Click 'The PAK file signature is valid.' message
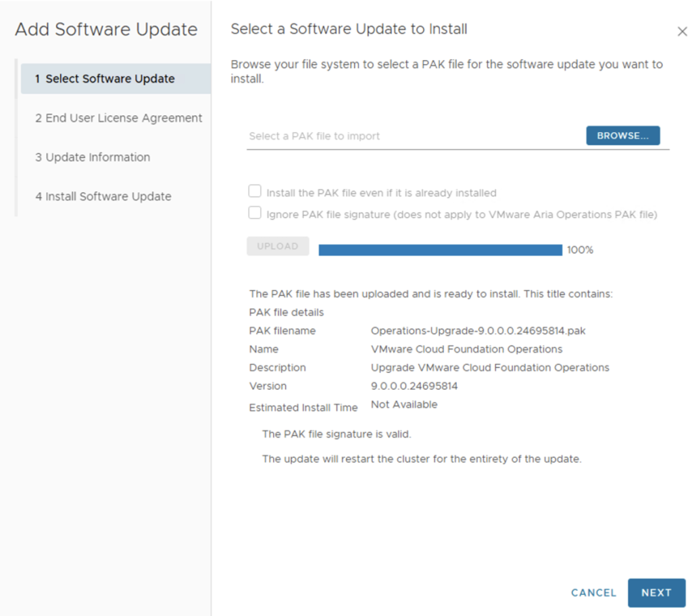This screenshot has height=616, width=692. (x=337, y=434)
